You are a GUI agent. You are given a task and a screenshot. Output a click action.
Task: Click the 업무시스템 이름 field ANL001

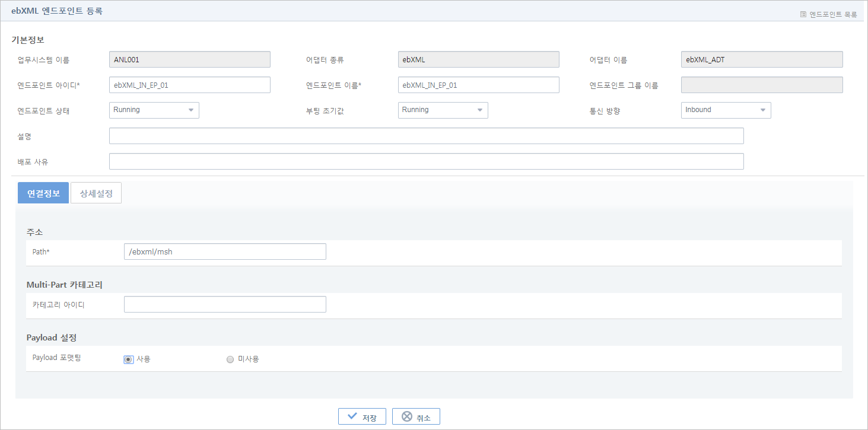tap(190, 59)
